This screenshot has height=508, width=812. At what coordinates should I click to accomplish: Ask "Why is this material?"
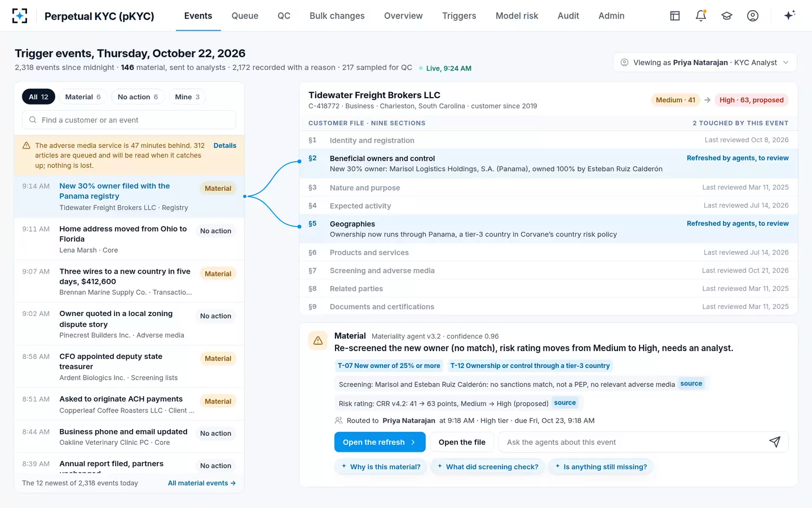click(x=381, y=467)
